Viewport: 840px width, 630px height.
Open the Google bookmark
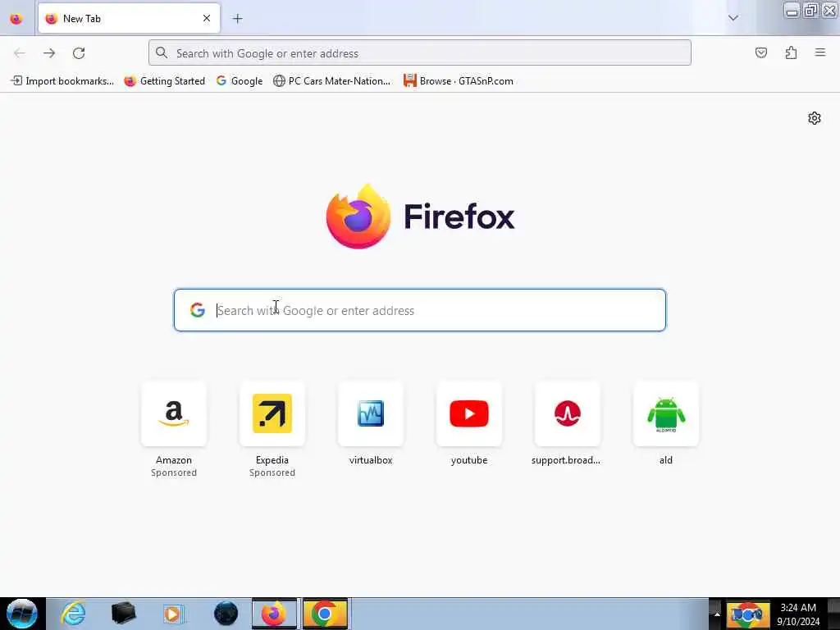[x=240, y=81]
